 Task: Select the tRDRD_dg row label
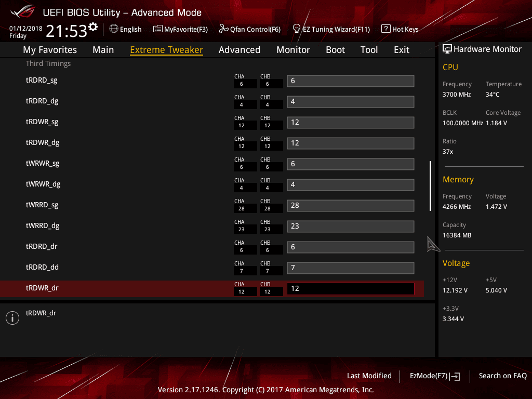click(42, 101)
